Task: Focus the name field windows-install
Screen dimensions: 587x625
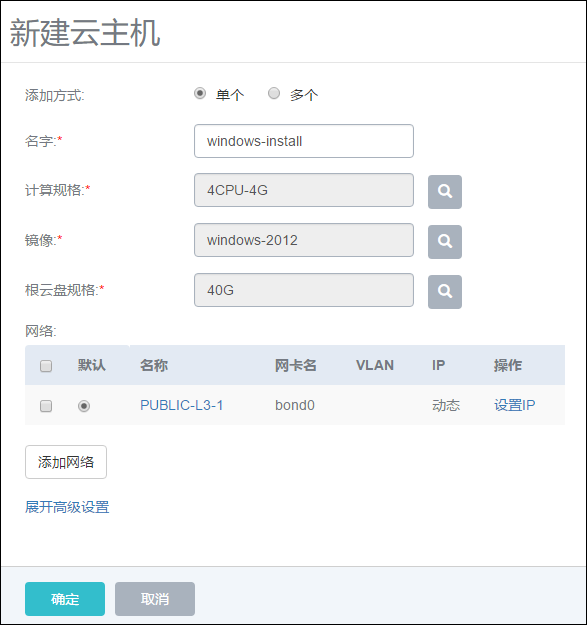Action: pyautogui.click(x=304, y=141)
